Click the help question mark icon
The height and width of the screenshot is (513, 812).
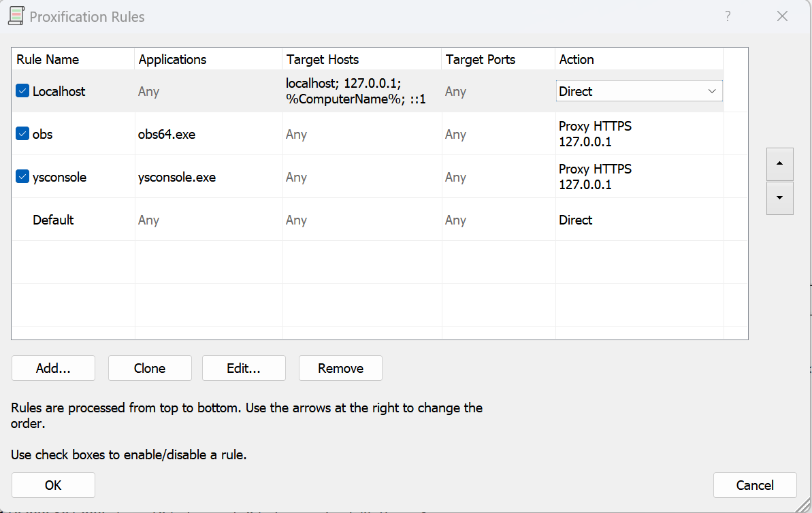728,16
